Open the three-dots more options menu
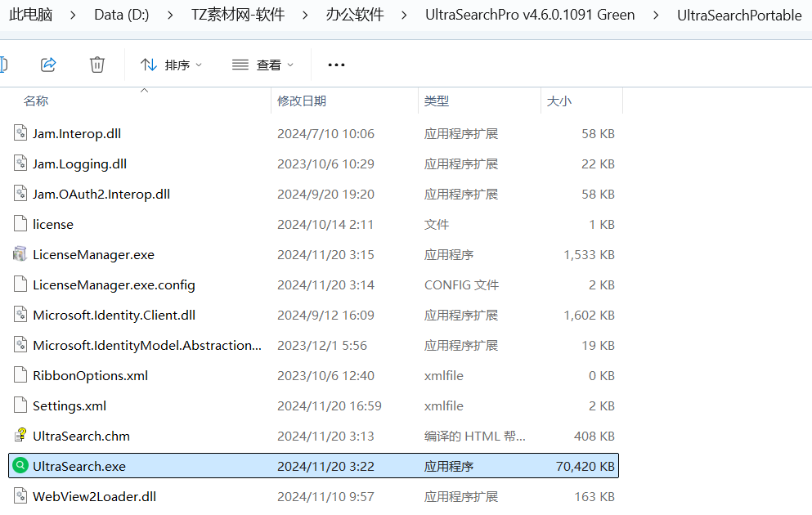 click(x=336, y=65)
